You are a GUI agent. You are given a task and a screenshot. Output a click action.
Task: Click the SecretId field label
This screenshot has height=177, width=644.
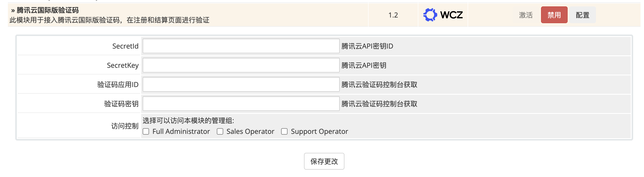(125, 46)
